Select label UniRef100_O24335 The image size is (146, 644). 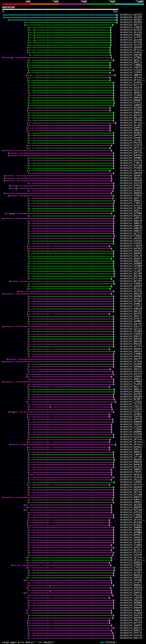coord(131,183)
